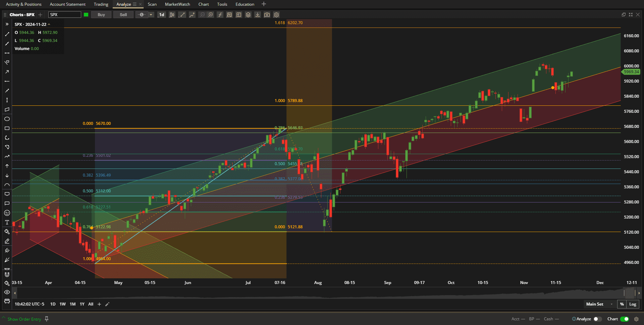
Task: Select the ellipse drawing tool
Action: 7,119
